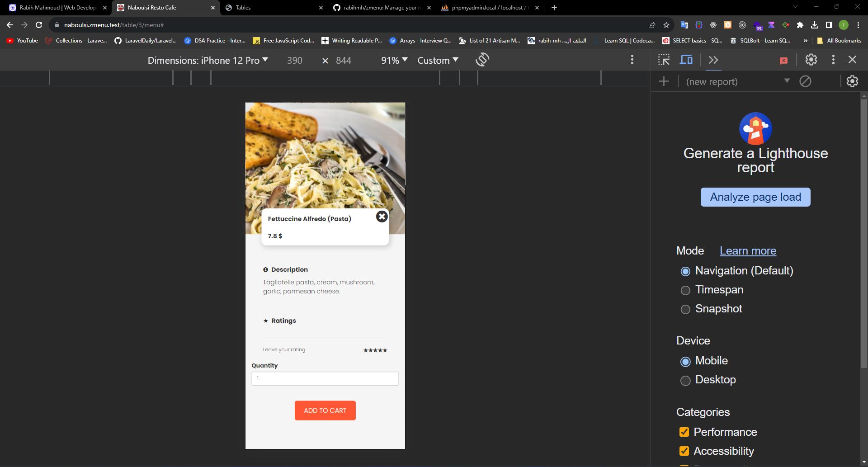Reload the current page
The image size is (868, 467).
tap(39, 25)
